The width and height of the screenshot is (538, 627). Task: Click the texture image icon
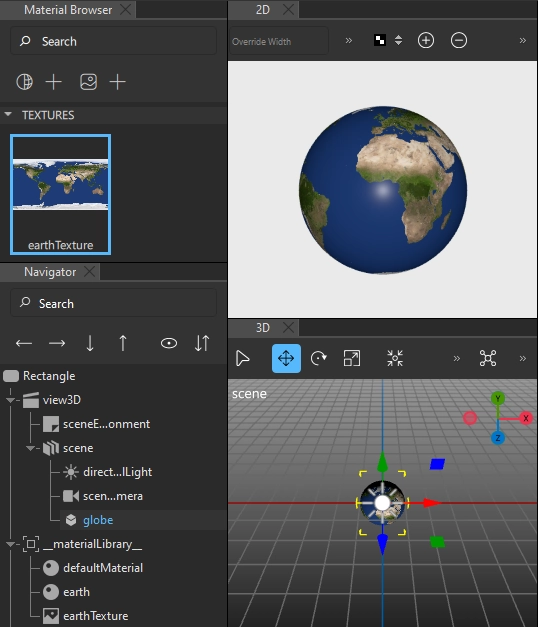(x=88, y=82)
